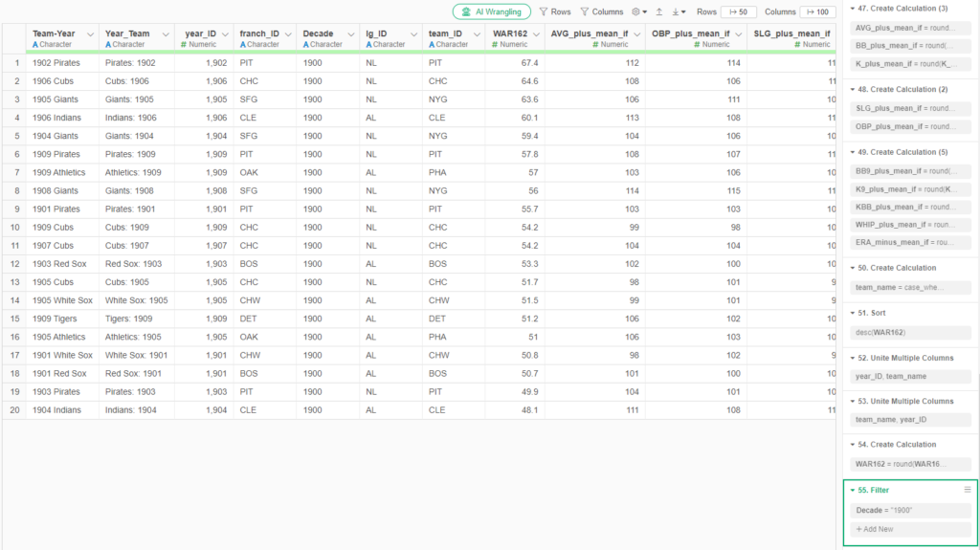Click the Columns filter funnel icon
Screen dimensions: 980x550
point(585,12)
